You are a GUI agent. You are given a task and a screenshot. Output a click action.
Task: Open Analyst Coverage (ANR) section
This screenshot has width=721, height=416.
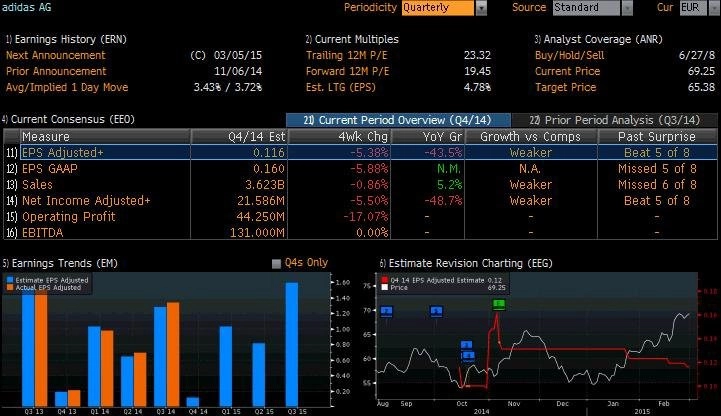[599, 39]
